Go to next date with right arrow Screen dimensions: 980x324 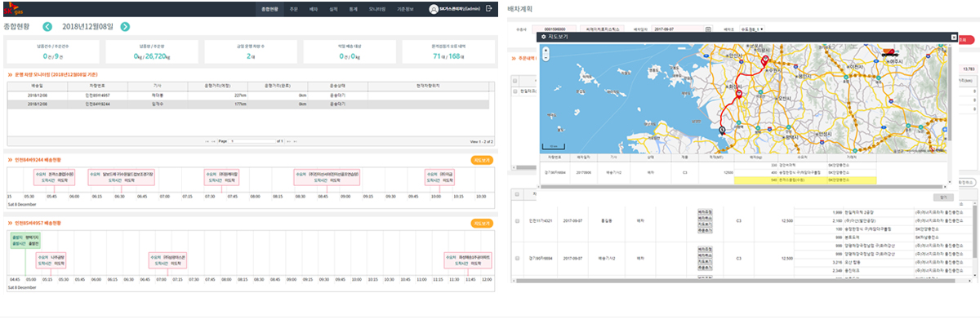[125, 26]
